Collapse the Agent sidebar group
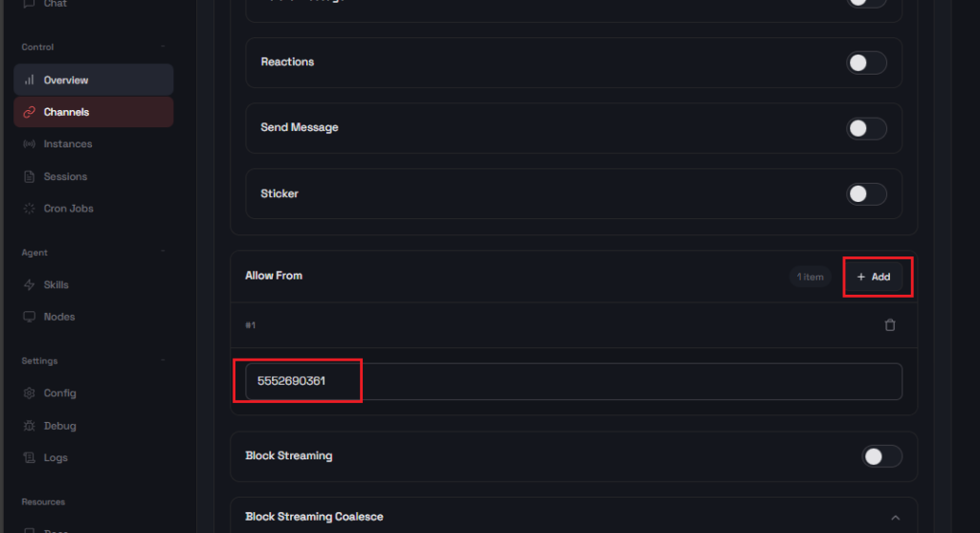The width and height of the screenshot is (980, 533). click(x=163, y=253)
